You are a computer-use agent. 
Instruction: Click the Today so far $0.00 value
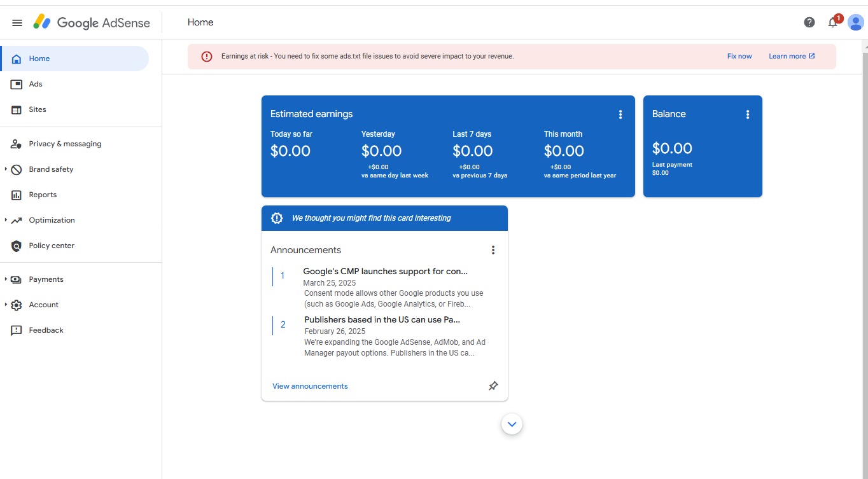(290, 151)
